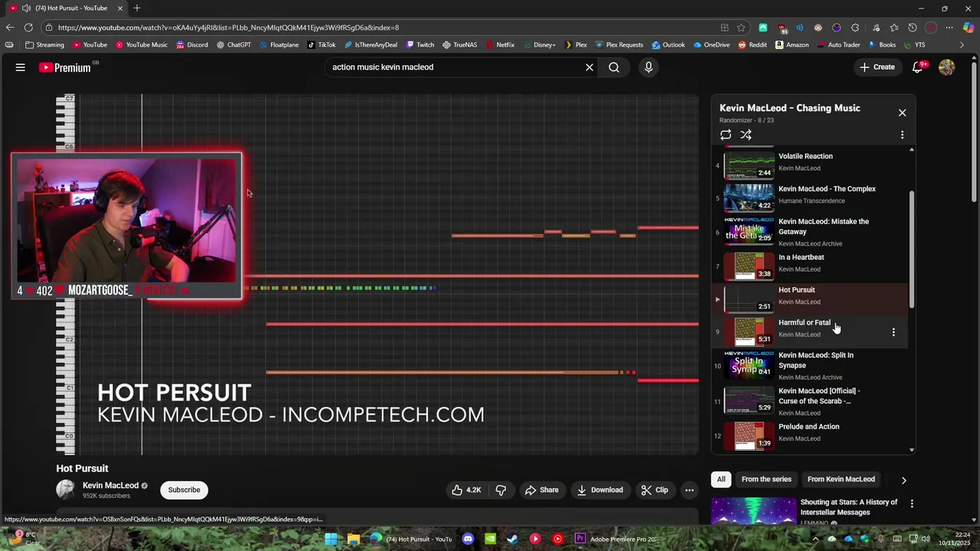Reload page with browser refresh icon
The image size is (980, 551).
28,28
